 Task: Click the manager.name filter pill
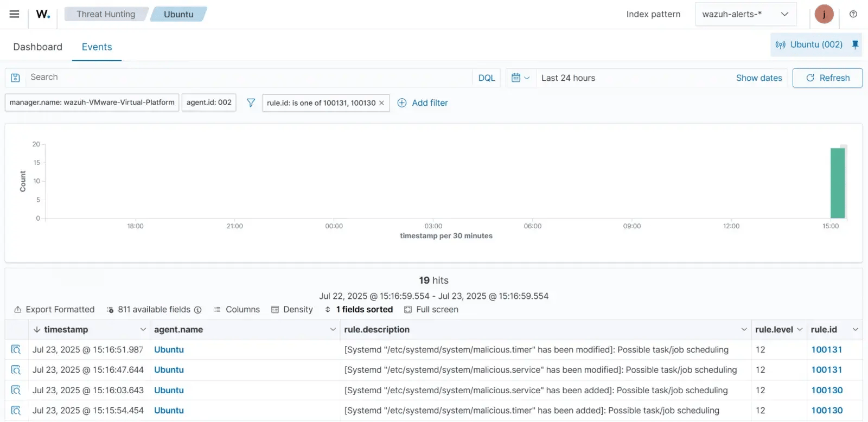pyautogui.click(x=92, y=102)
